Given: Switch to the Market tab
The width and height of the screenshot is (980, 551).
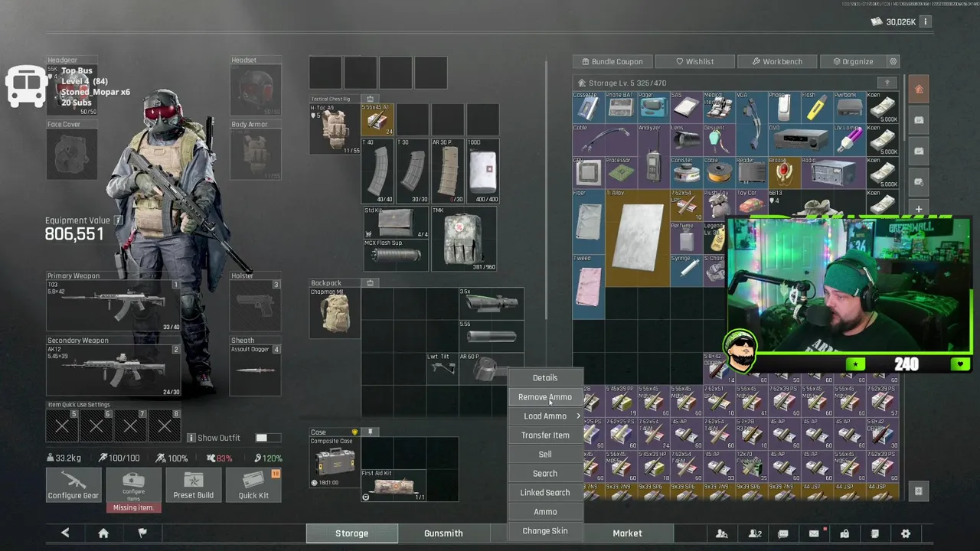Looking at the screenshot, I should tap(627, 533).
